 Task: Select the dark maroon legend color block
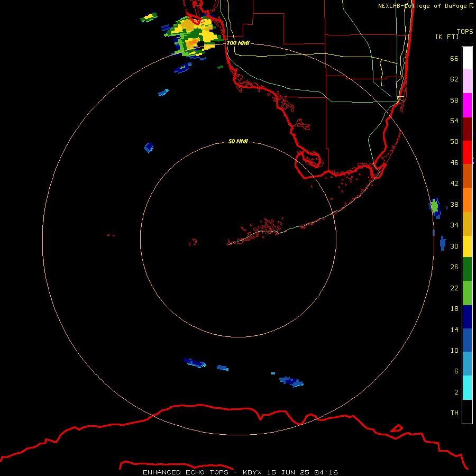(x=467, y=129)
